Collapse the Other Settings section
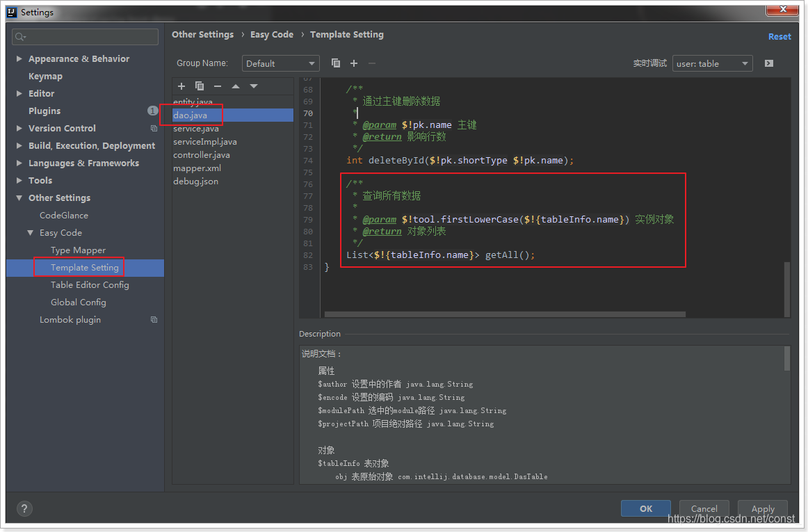This screenshot has height=532, width=808. (19, 198)
